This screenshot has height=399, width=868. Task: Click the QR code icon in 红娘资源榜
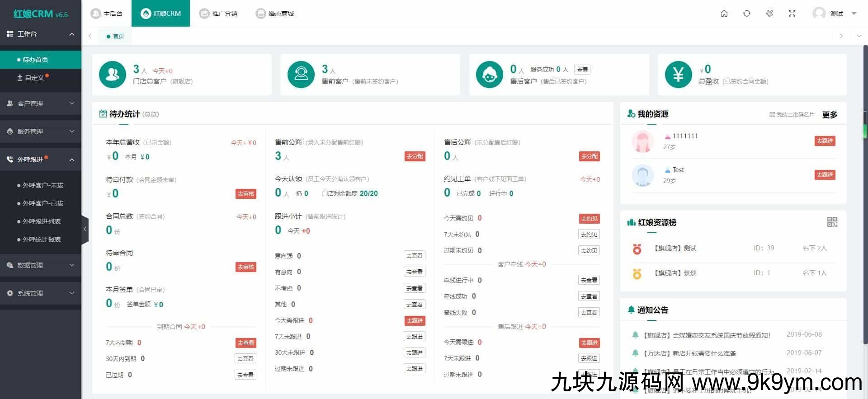click(832, 222)
